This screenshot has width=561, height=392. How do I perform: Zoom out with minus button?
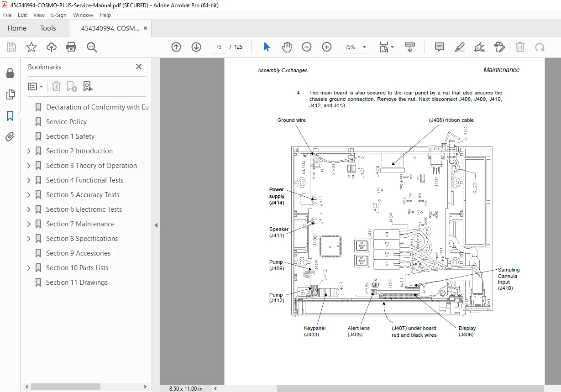coord(306,47)
